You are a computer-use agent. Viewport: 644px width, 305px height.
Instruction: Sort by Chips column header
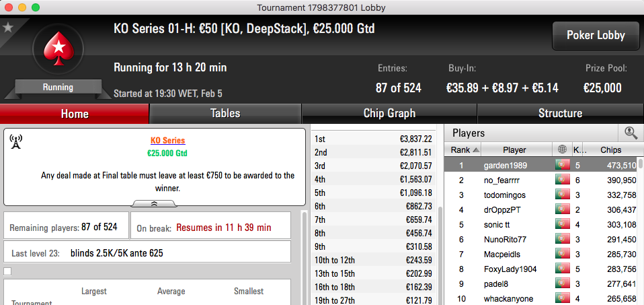610,150
